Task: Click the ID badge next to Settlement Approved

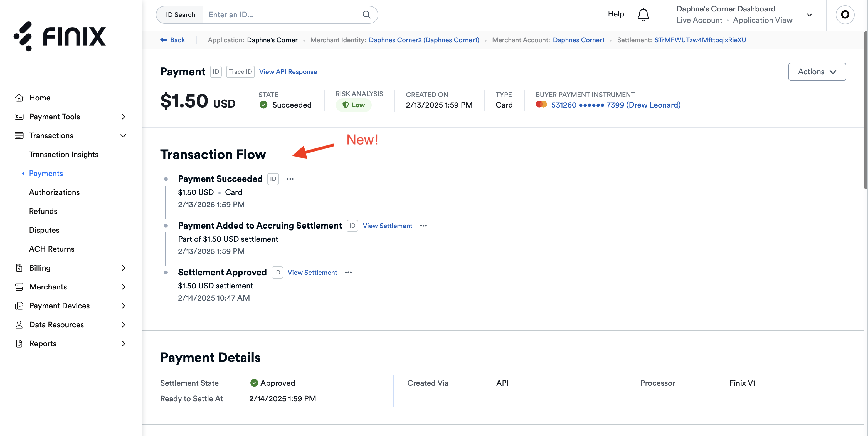Action: pos(277,272)
